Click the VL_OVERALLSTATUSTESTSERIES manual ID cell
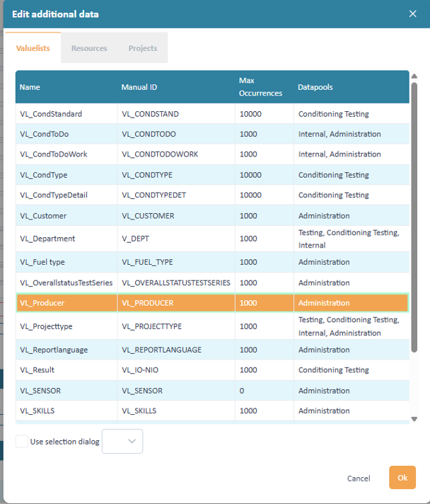430x504 pixels. (x=176, y=283)
